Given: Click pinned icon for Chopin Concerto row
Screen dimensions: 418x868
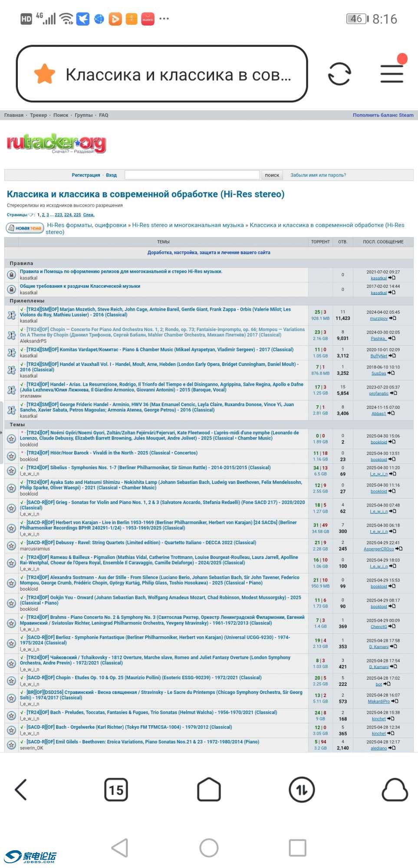Looking at the screenshot, I should tap(12, 335).
